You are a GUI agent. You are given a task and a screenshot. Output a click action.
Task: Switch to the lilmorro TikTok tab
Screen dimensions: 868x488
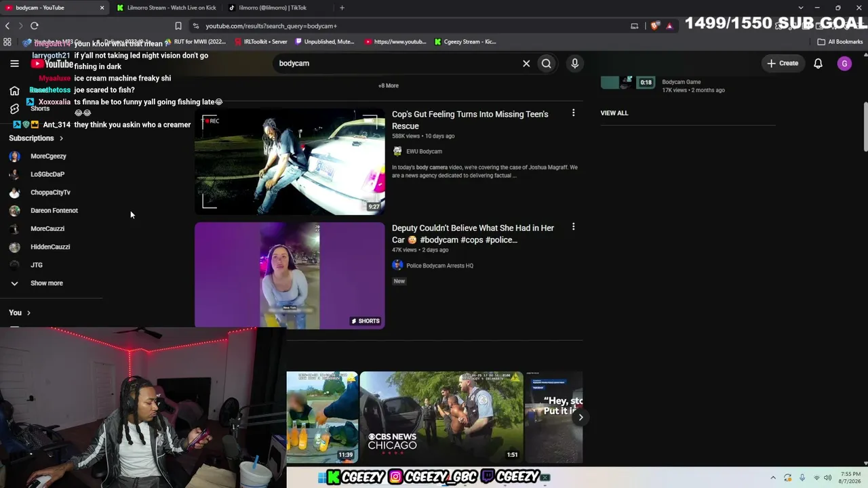[x=271, y=7]
